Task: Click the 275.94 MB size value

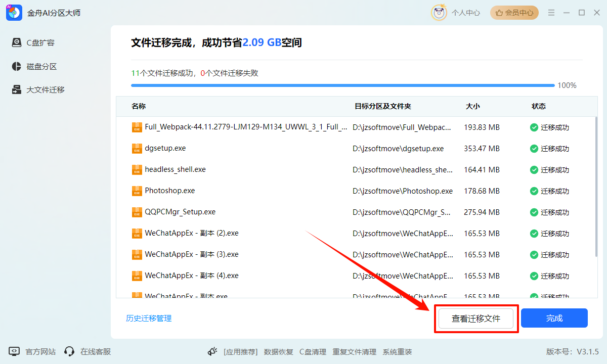Action: [x=482, y=212]
